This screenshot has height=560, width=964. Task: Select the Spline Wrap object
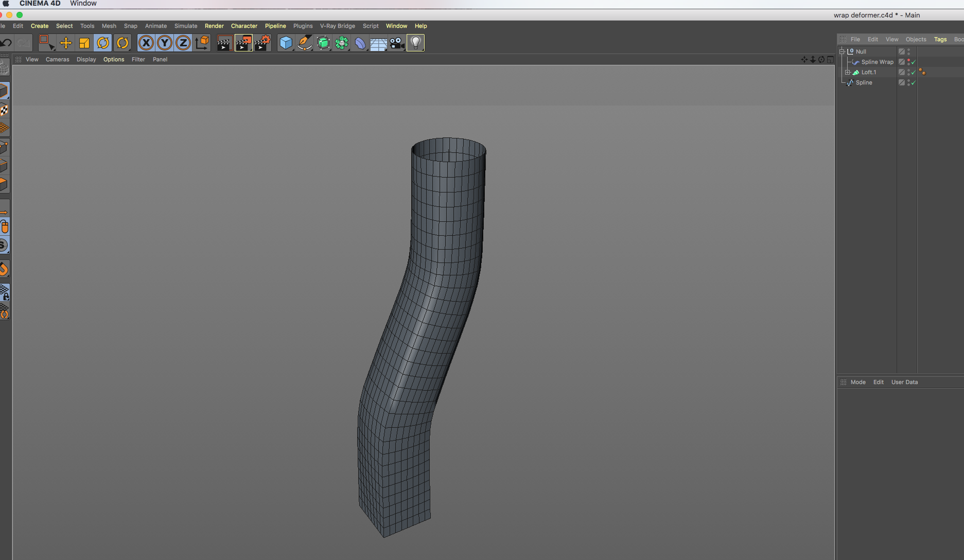pyautogui.click(x=877, y=62)
